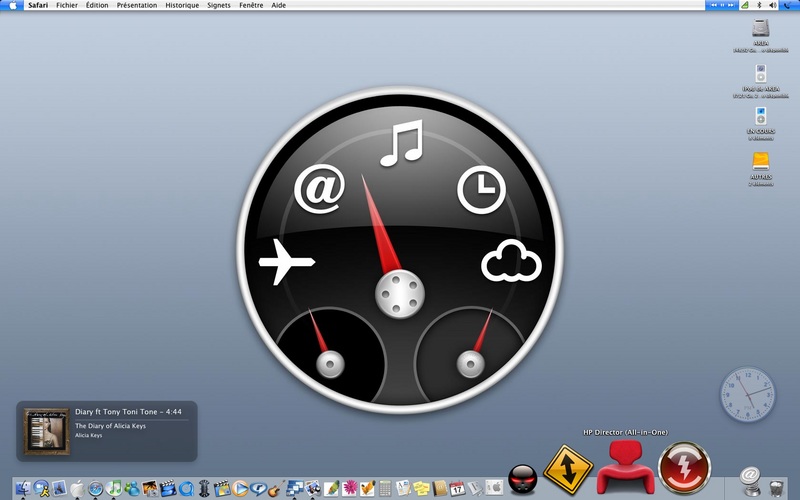Open the Historique menu

click(182, 5)
